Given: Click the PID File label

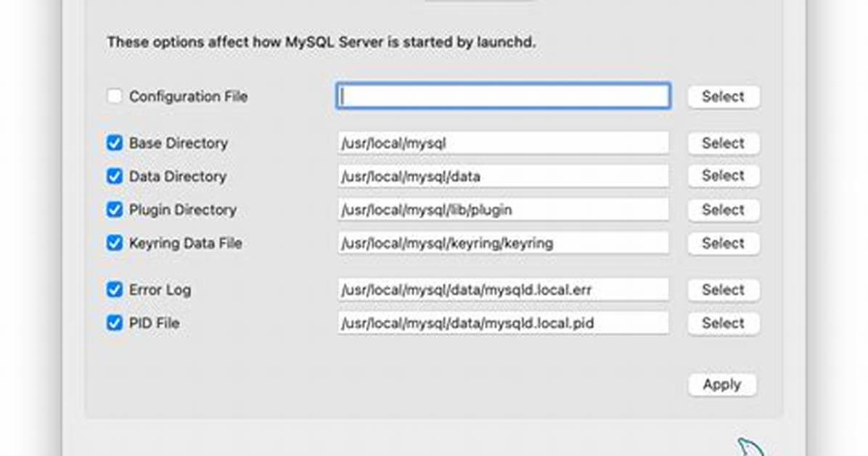Looking at the screenshot, I should (154, 322).
